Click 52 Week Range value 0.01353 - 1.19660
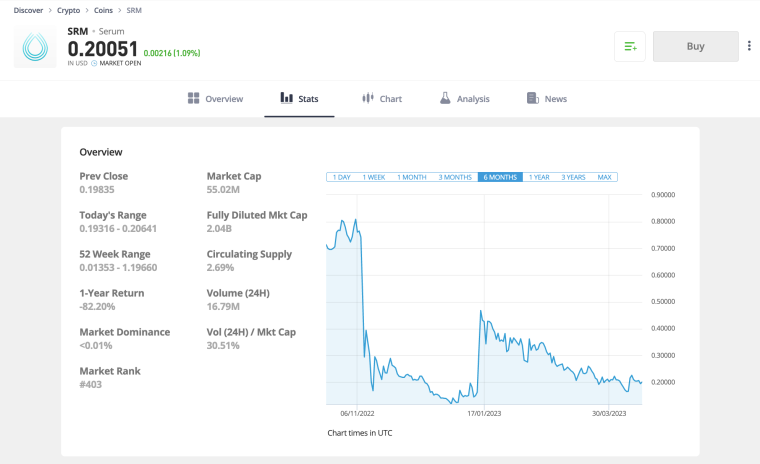 pyautogui.click(x=118, y=268)
